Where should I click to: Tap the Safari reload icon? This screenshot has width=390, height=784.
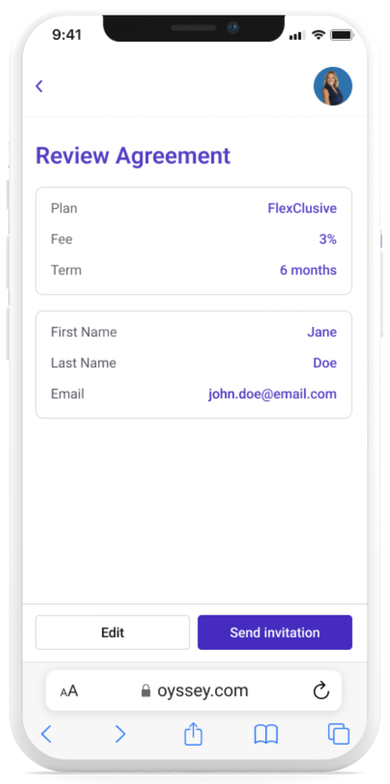pos(321,691)
